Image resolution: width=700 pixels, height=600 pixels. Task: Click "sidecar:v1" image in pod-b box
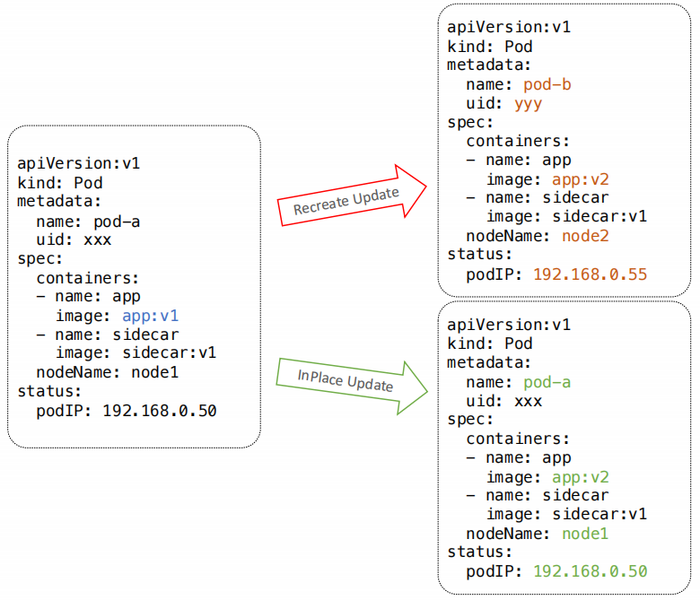click(x=599, y=216)
